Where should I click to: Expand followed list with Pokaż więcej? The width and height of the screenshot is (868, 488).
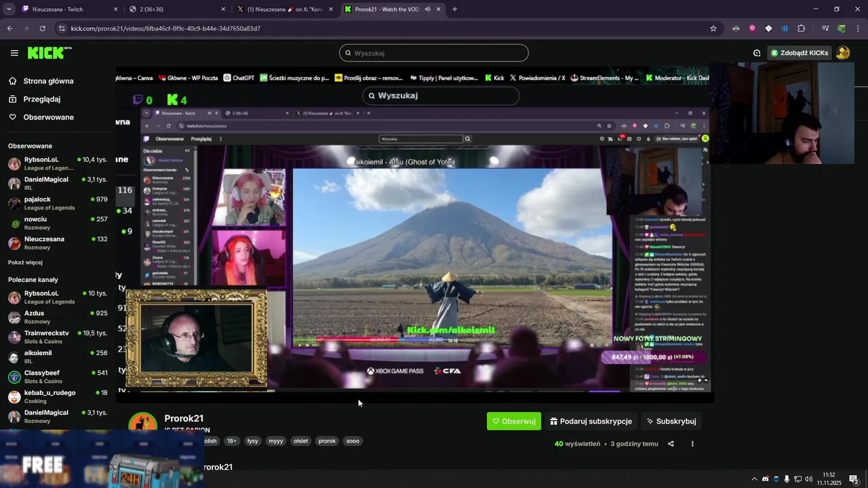coord(25,262)
